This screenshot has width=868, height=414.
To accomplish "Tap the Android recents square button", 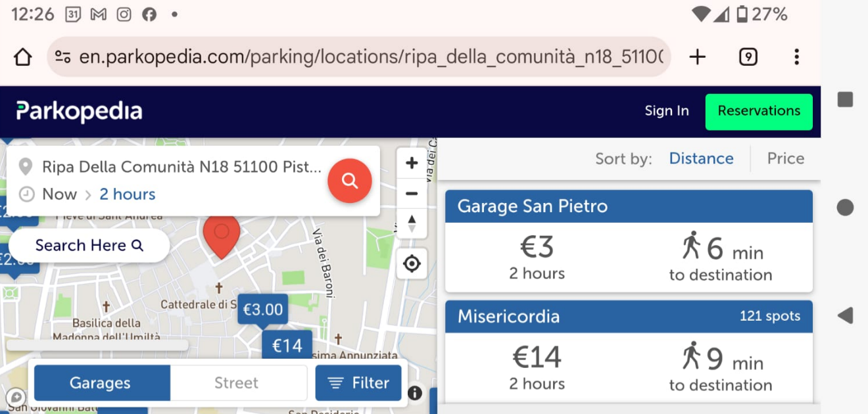I will coord(845,100).
